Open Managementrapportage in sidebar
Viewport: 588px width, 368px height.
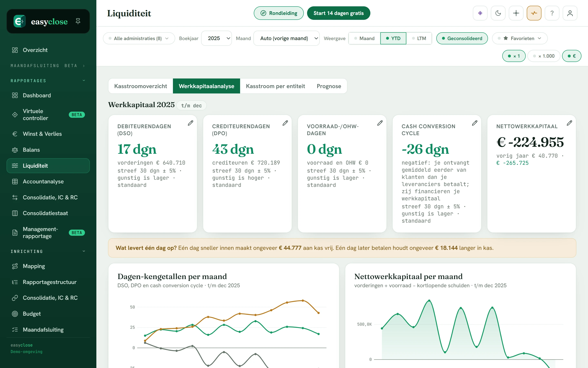pyautogui.click(x=48, y=233)
